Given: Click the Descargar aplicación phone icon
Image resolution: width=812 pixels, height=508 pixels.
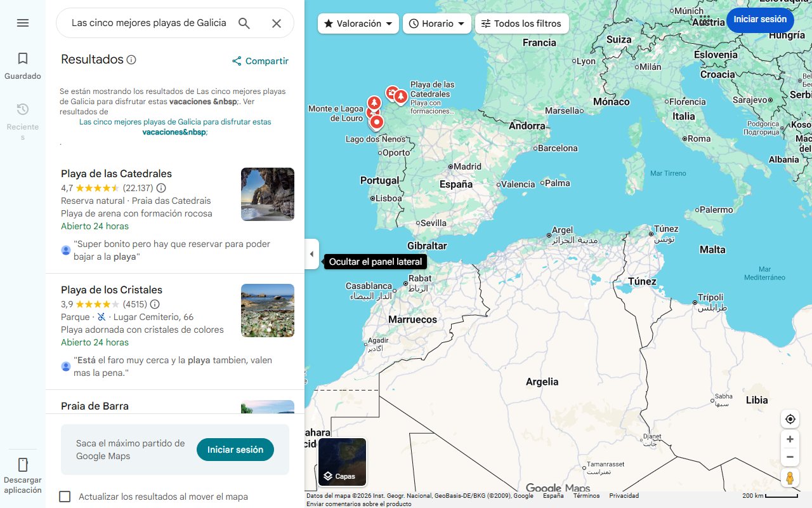Looking at the screenshot, I should click(22, 465).
